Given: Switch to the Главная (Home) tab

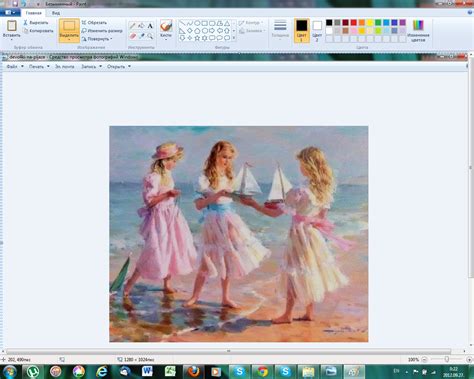Looking at the screenshot, I should [33, 13].
